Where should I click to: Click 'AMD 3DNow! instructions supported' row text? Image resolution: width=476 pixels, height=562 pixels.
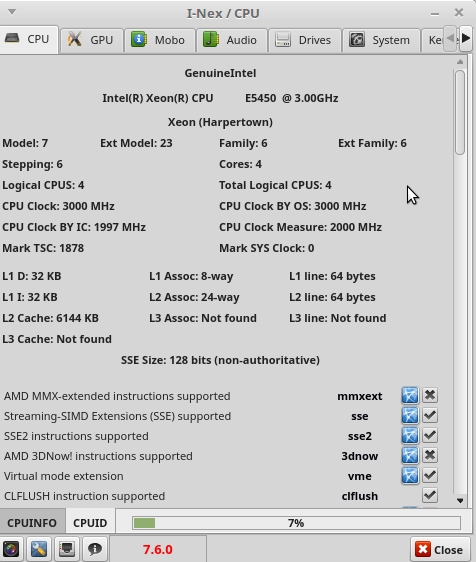(98, 456)
